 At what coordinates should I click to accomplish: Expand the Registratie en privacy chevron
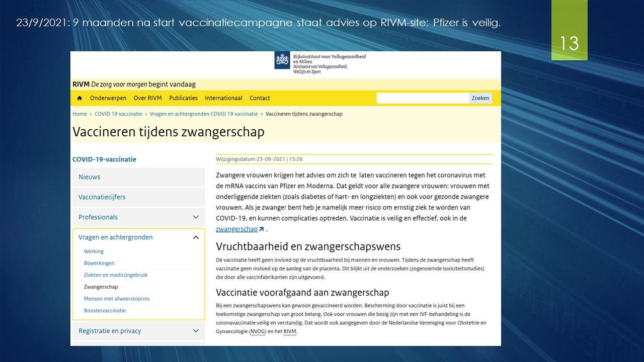196,331
